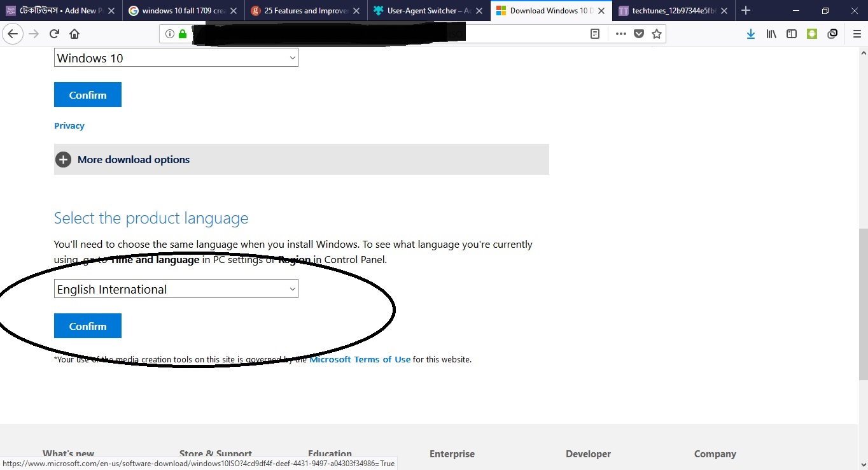Open the Firefox hamburger menu
The image size is (868, 470).
point(857,34)
